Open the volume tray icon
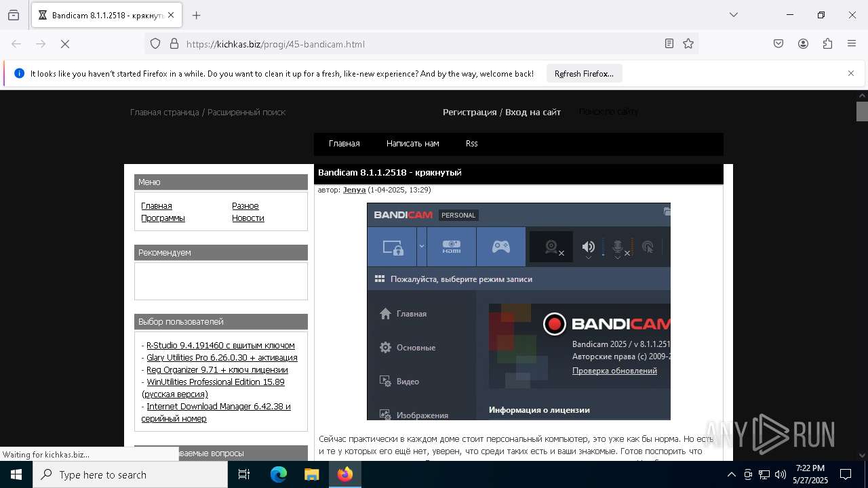 [x=781, y=474]
